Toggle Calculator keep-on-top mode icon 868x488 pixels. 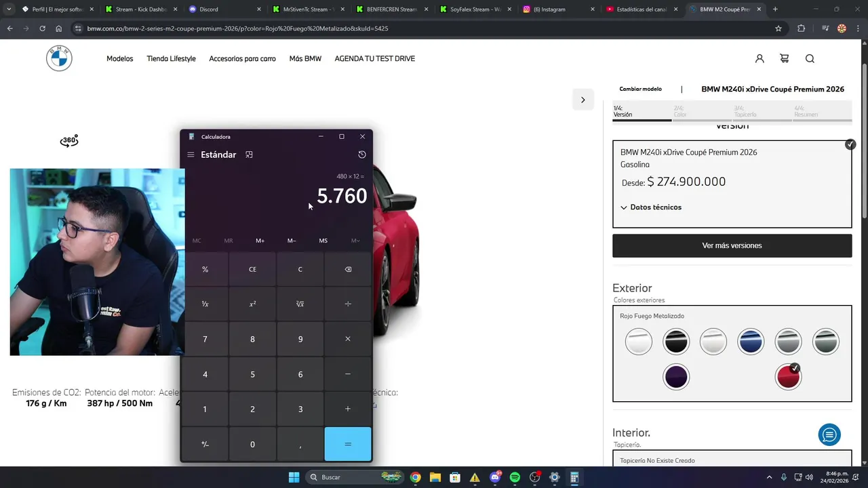coord(249,155)
